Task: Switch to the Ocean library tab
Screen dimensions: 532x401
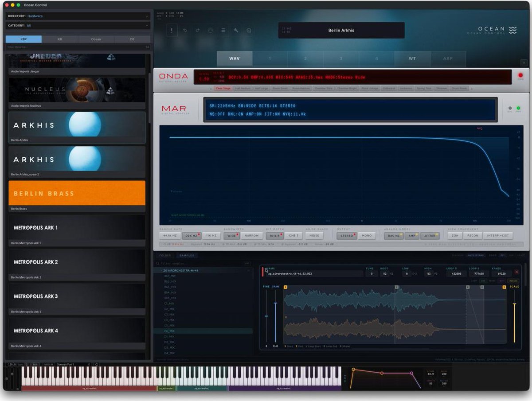Action: (96, 39)
